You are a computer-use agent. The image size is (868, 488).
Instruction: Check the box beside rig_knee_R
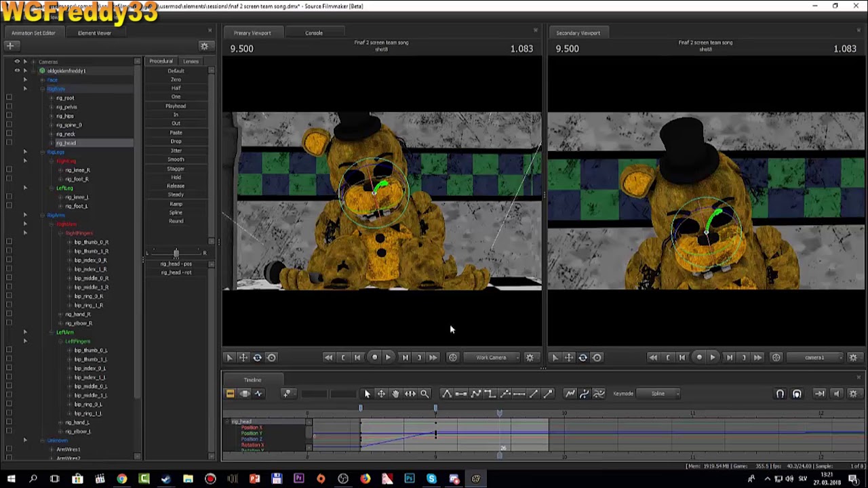[x=9, y=169]
